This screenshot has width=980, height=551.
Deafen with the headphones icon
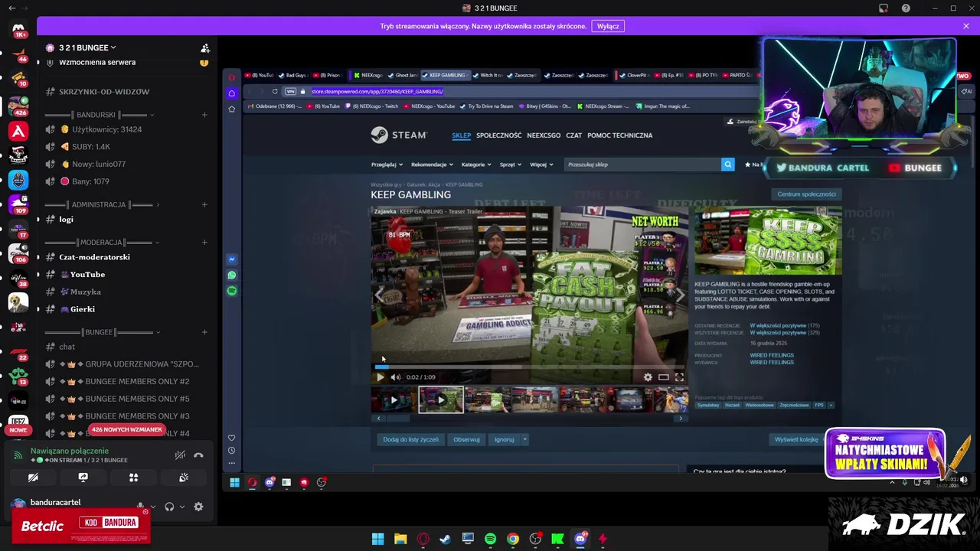click(169, 507)
